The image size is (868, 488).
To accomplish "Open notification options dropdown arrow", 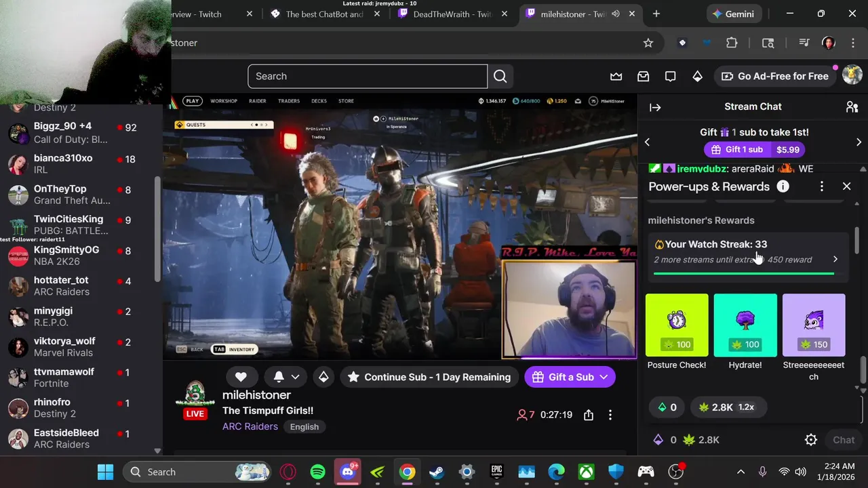I will point(295,377).
